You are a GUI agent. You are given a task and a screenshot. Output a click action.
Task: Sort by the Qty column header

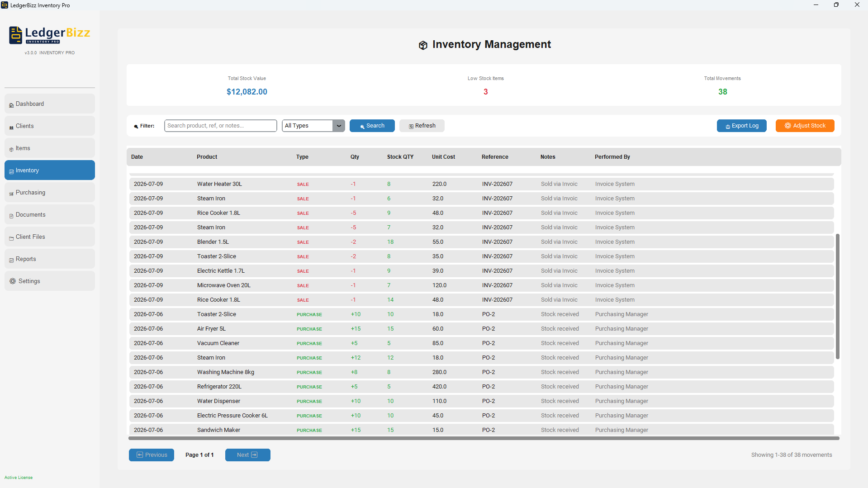pos(355,157)
